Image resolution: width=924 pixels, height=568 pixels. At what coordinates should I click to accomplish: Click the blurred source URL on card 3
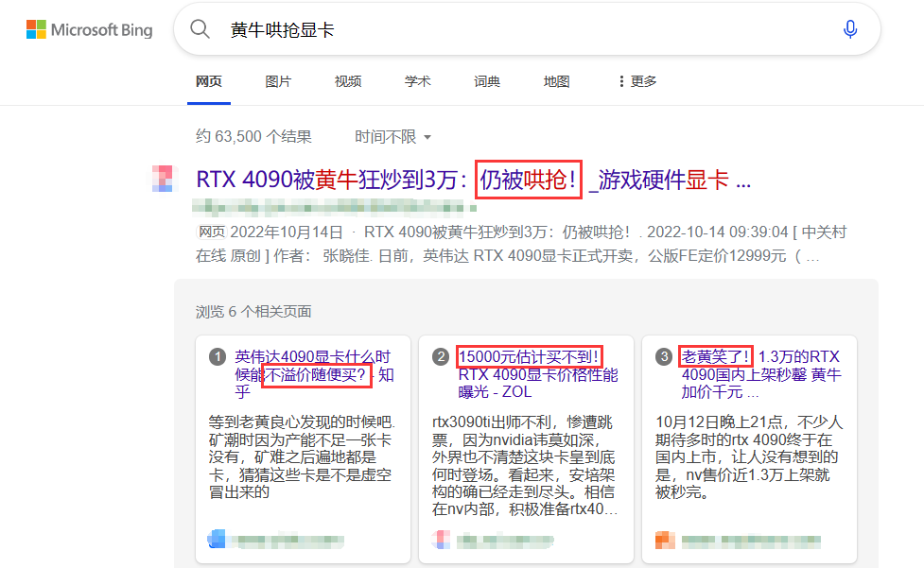tap(751, 540)
